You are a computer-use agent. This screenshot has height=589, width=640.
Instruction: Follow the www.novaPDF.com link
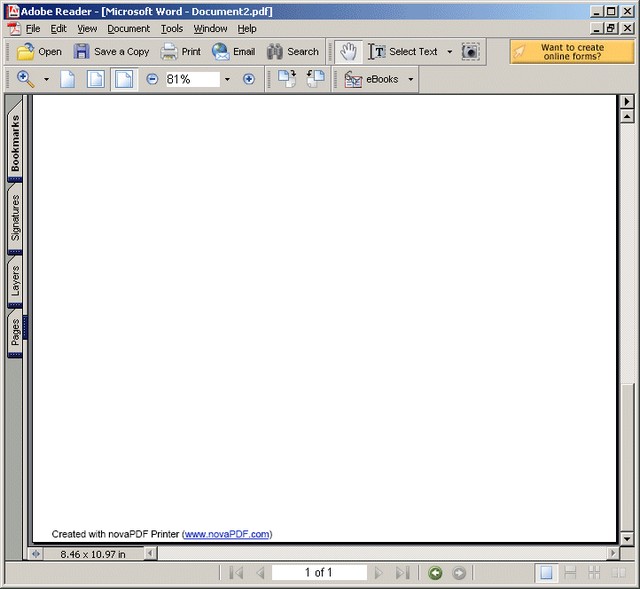pyautogui.click(x=227, y=534)
